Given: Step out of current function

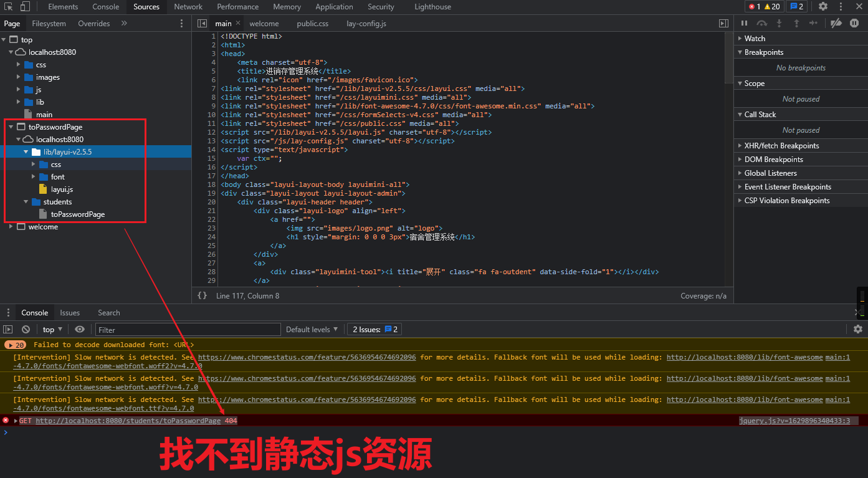Looking at the screenshot, I should tap(796, 23).
